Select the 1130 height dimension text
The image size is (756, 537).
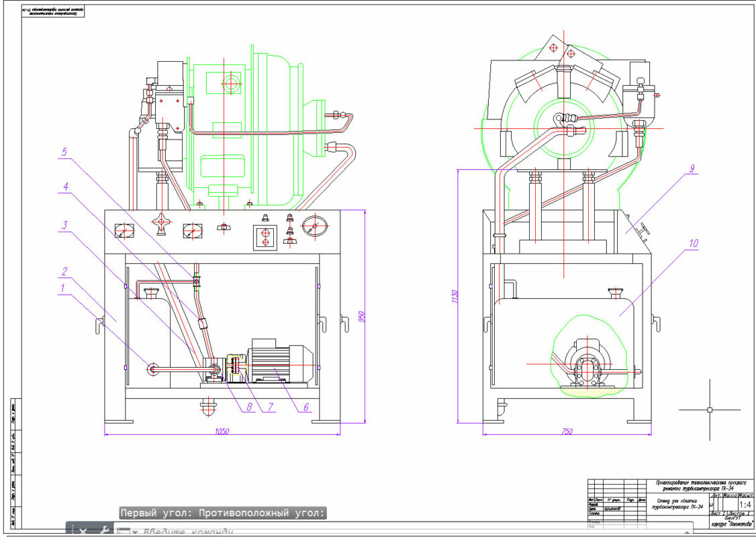tap(455, 296)
